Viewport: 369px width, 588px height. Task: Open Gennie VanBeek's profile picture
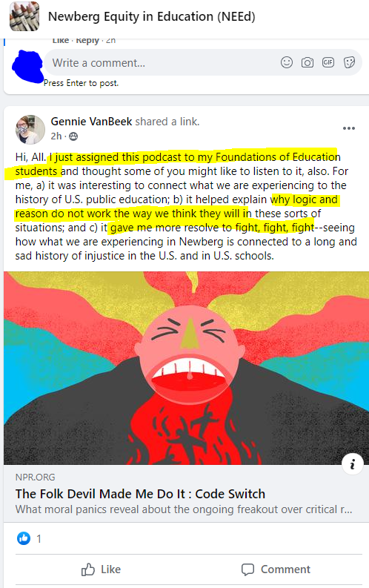[x=30, y=130]
